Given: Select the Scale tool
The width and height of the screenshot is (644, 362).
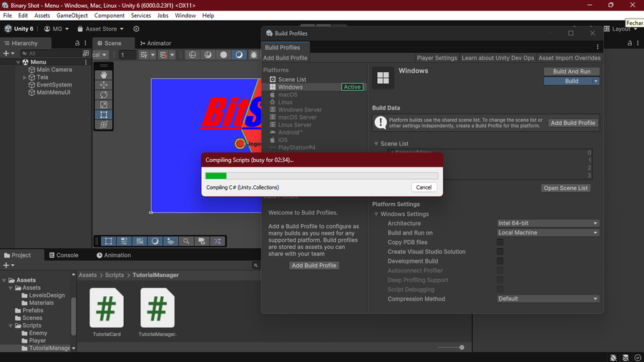Looking at the screenshot, I should click(x=104, y=104).
